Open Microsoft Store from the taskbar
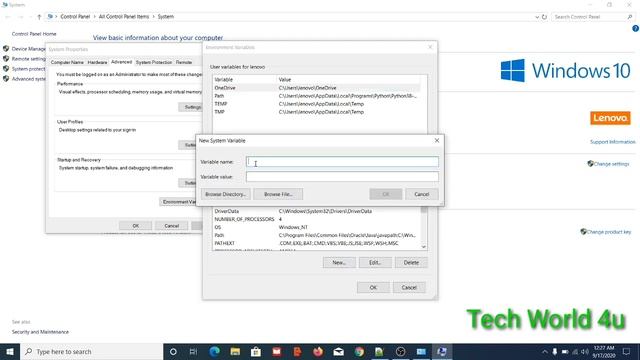Image resolution: width=640 pixels, height=360 pixels. pyautogui.click(x=256, y=351)
